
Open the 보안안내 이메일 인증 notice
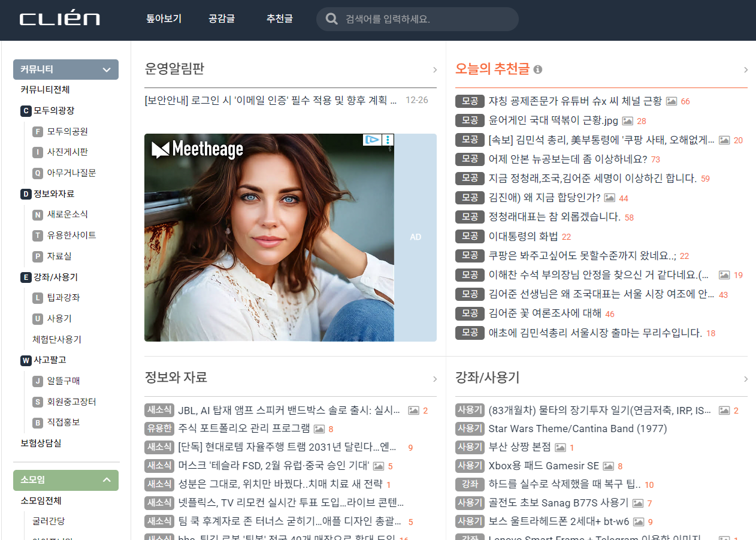(x=271, y=100)
